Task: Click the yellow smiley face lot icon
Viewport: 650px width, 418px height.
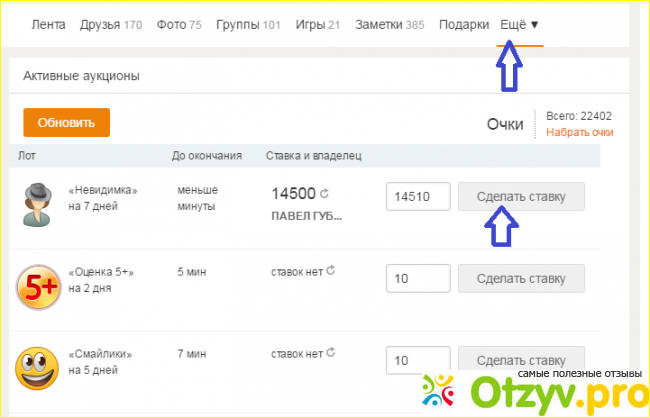Action: (x=37, y=364)
